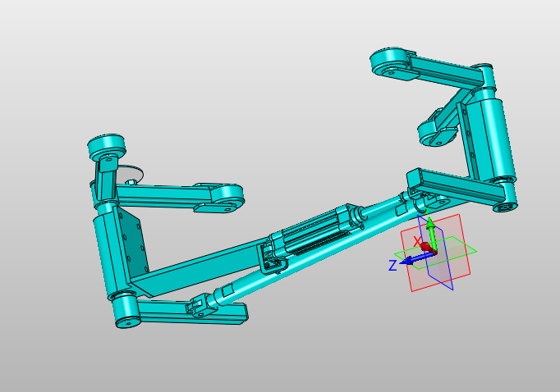This screenshot has height=392, width=560.
Task: Select the green Y-axis arrow of the triad
Action: pyautogui.click(x=431, y=235)
